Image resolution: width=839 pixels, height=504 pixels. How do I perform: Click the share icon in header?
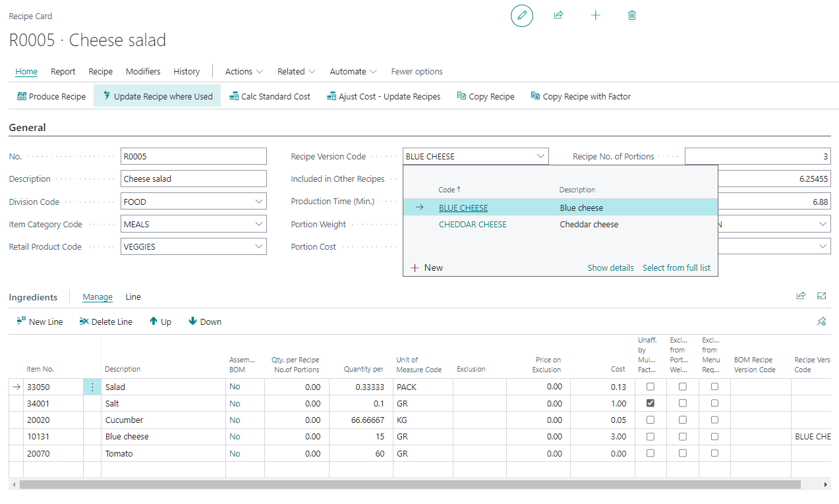[558, 15]
